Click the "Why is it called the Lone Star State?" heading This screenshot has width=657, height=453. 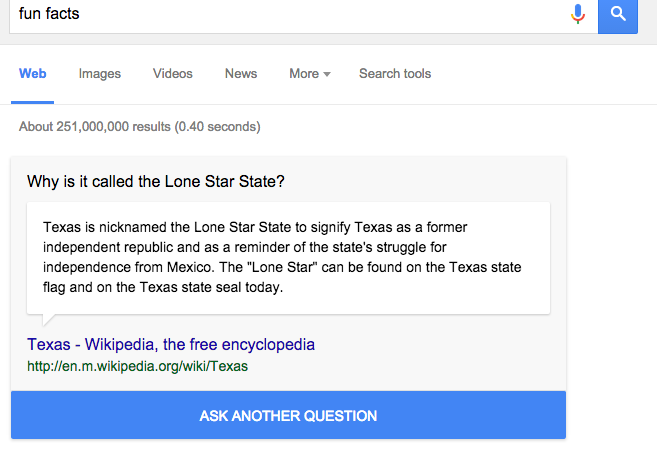tap(156, 182)
